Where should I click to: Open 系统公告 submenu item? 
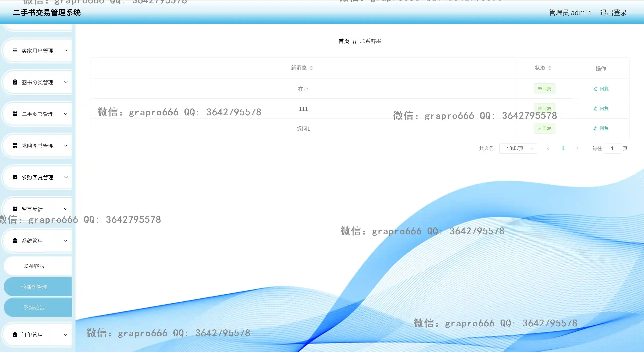pos(34,307)
